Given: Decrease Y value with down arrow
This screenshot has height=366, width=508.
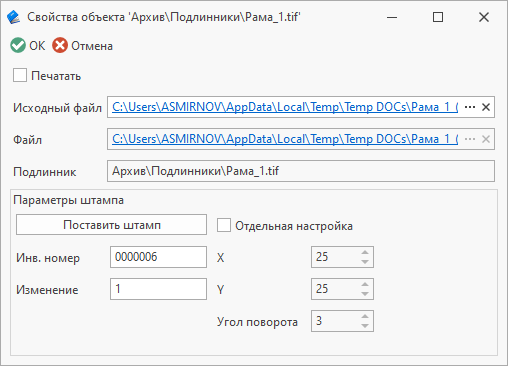Looking at the screenshot, I should (365, 294).
